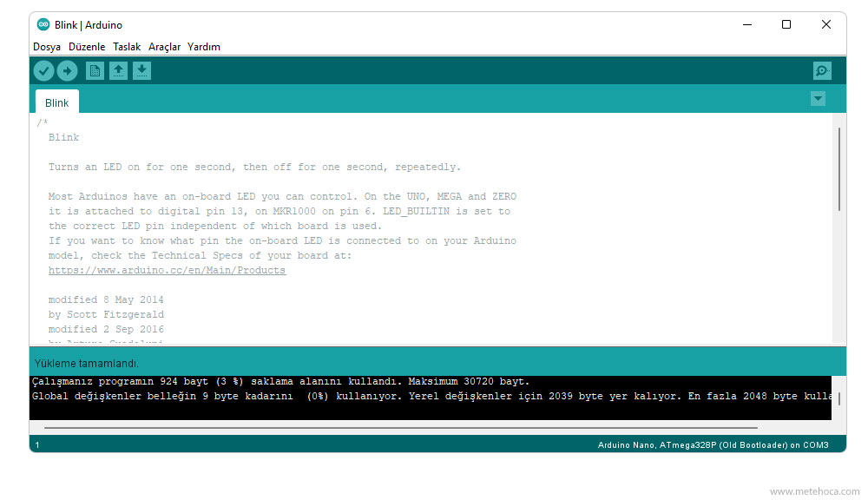Viewport: 868px width, 500px height.
Task: Close the Arduino window
Action: point(826,24)
